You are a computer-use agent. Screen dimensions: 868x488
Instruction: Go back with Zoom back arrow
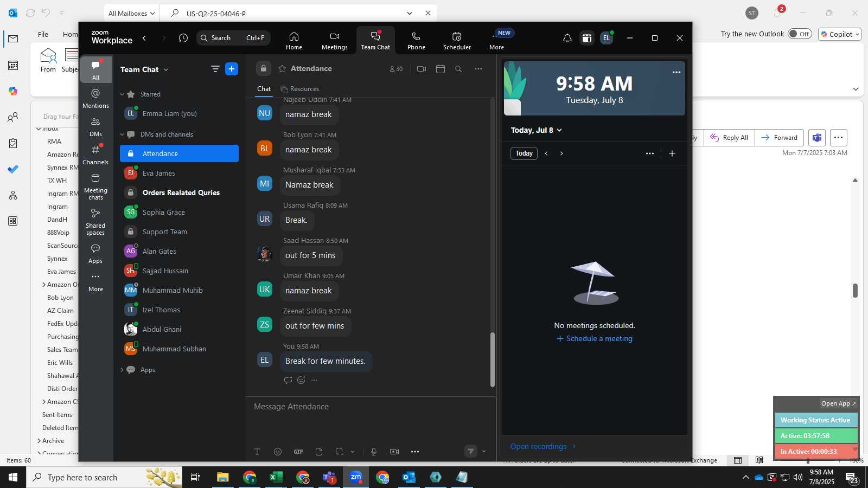pos(144,38)
